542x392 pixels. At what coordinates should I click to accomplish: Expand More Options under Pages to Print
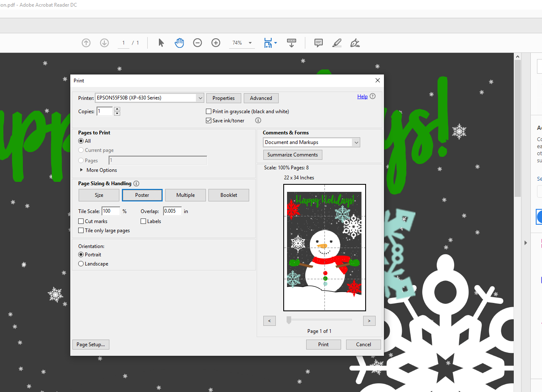[x=82, y=170]
